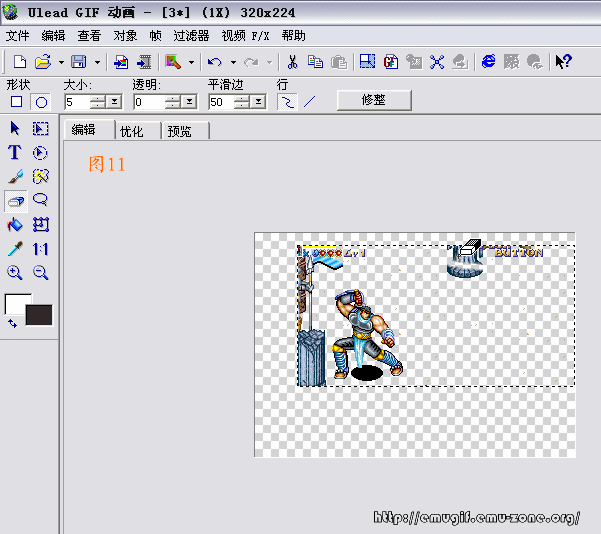Select the Eraser tool
Screen dimensions: 601x534
point(16,201)
